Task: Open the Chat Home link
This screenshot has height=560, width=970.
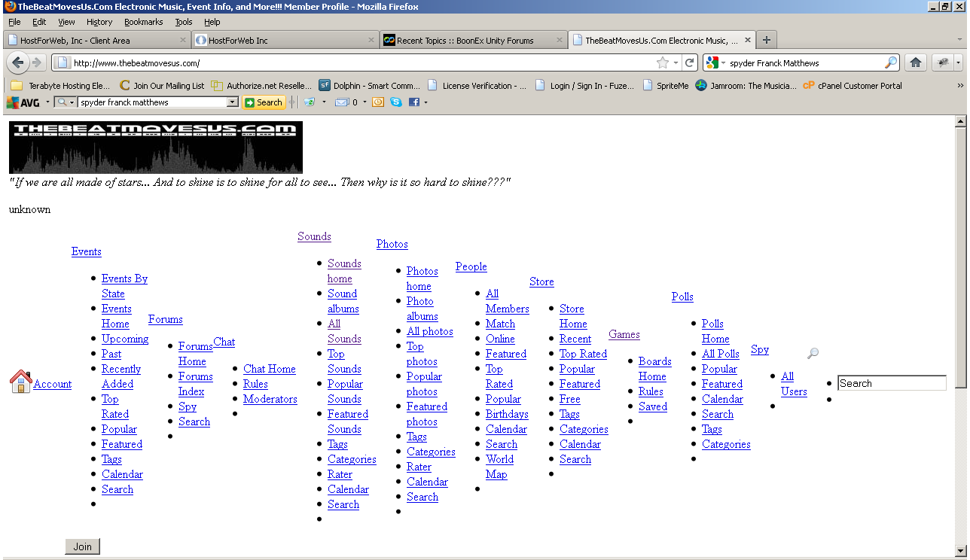Action: 269,369
